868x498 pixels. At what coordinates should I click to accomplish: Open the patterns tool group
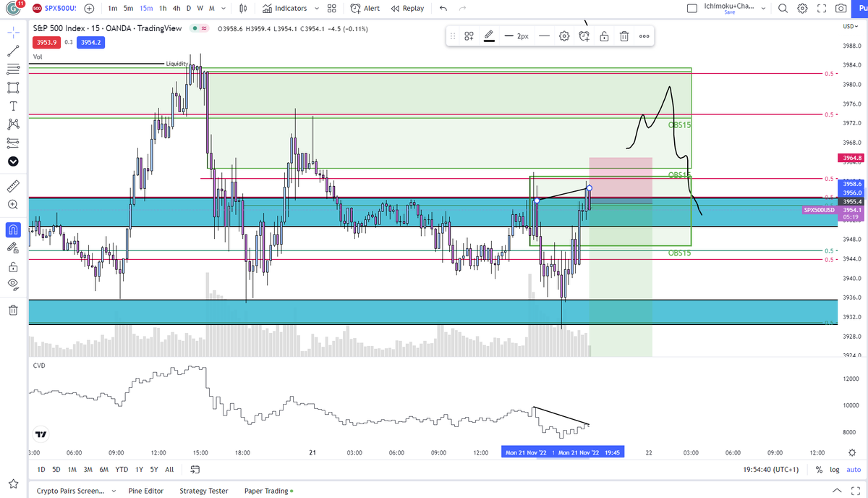point(13,124)
